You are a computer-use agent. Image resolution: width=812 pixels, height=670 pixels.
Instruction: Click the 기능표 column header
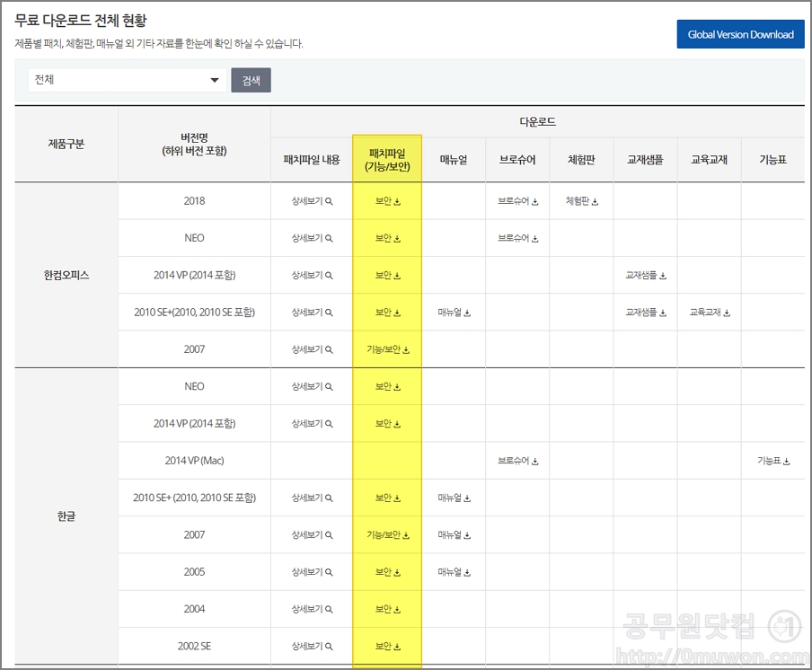773,160
